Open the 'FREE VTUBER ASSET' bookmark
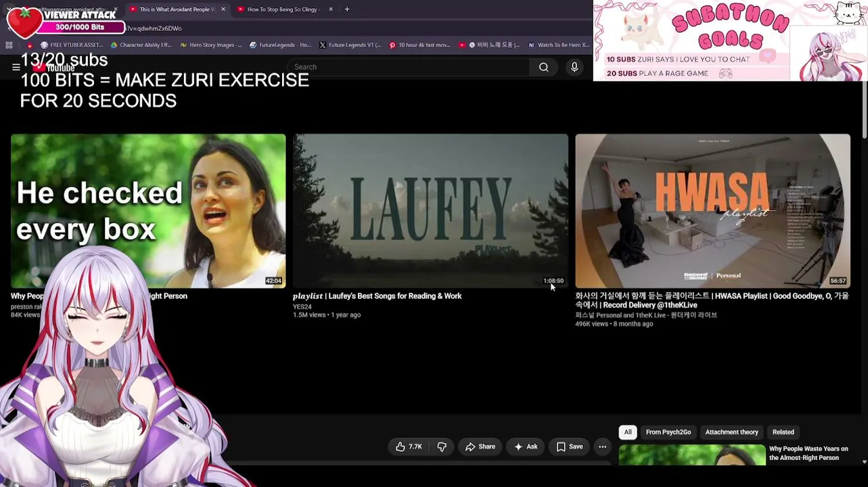This screenshot has width=868, height=487. click(71, 45)
